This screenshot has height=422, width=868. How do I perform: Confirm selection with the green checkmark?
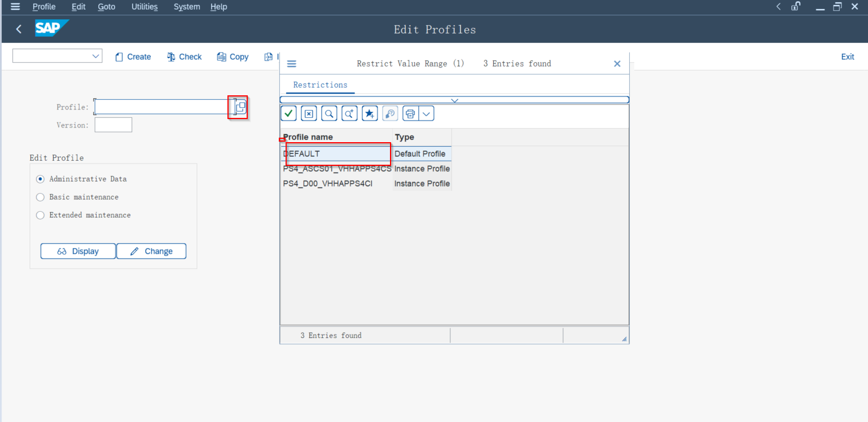coord(288,113)
